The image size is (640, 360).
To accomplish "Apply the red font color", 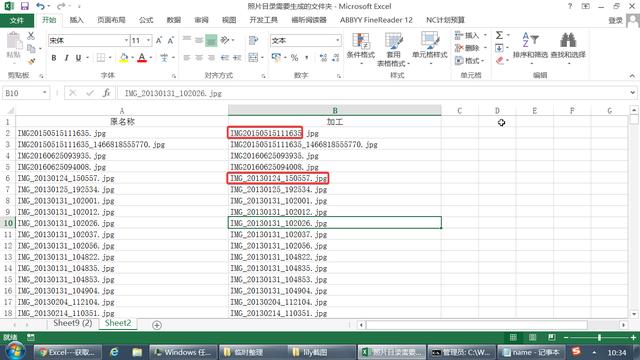I will tap(142, 58).
